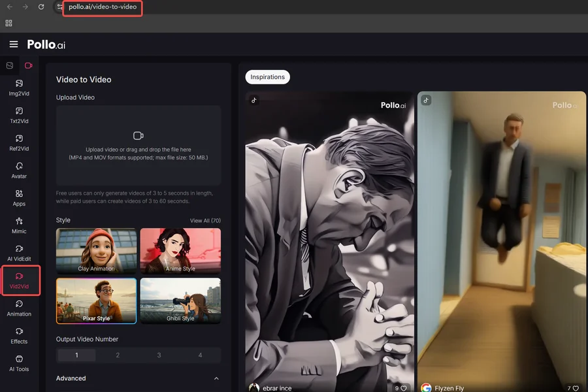Screen dimensions: 588x392
Task: Click View All (70) styles link
Action: coord(205,221)
